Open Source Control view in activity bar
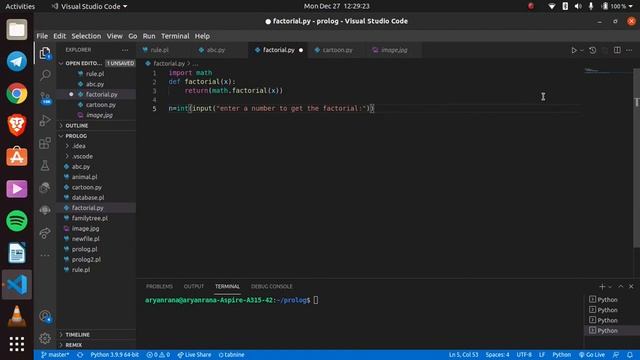Image resolution: width=640 pixels, height=360 pixels. [45, 98]
